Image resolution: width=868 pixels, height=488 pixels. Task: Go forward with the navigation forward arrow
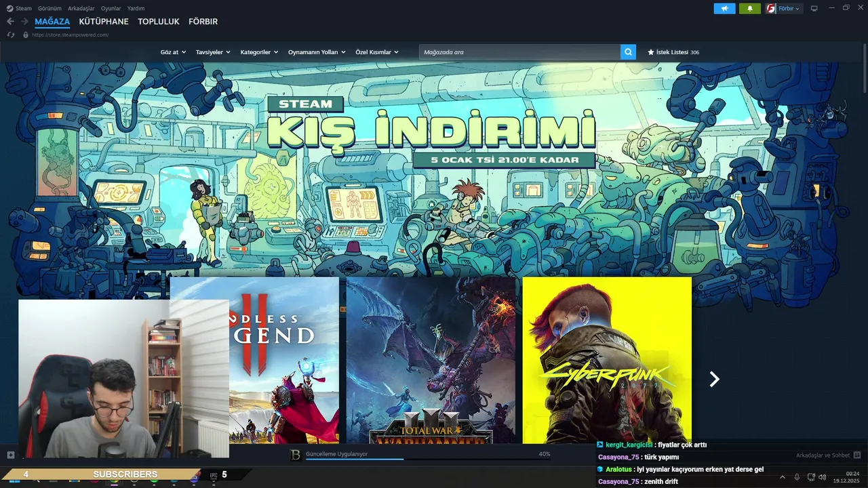click(x=24, y=22)
